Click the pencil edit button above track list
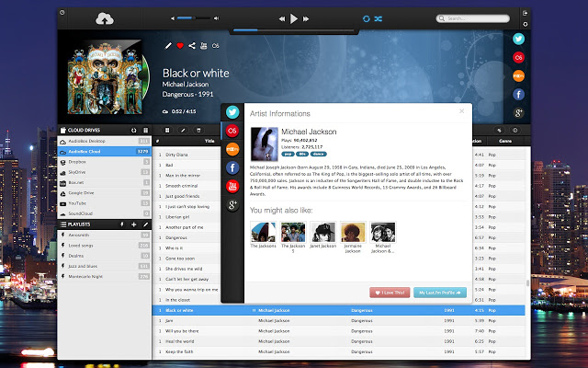This screenshot has height=368, width=588. point(183,131)
